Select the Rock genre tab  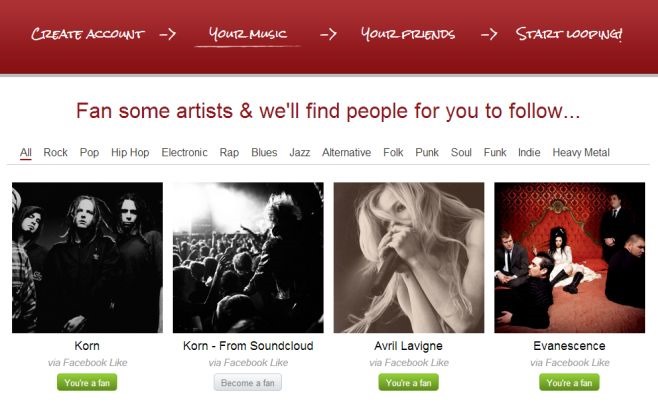[x=55, y=153]
